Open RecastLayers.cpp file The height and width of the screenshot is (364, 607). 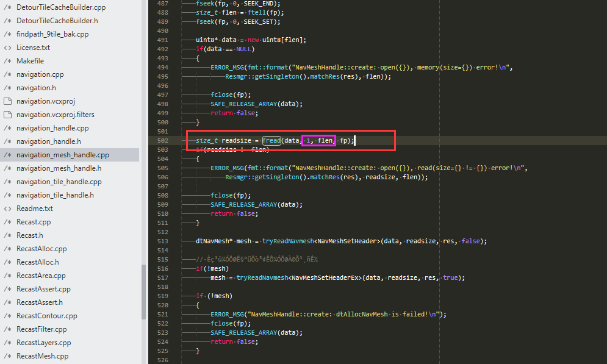44,343
